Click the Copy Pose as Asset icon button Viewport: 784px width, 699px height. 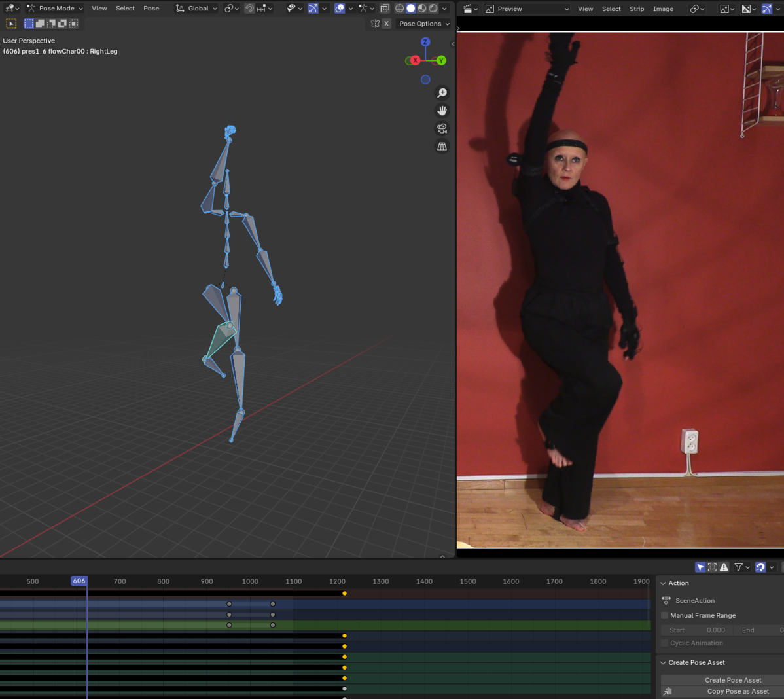click(x=667, y=691)
